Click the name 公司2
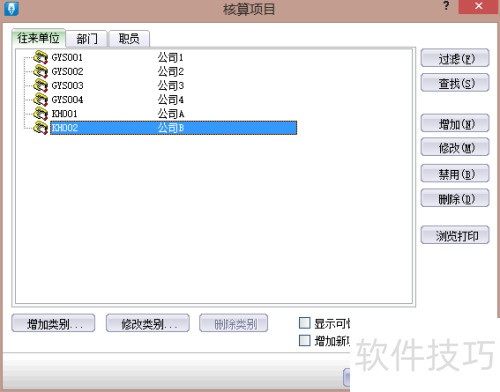This screenshot has height=392, width=500. point(171,71)
